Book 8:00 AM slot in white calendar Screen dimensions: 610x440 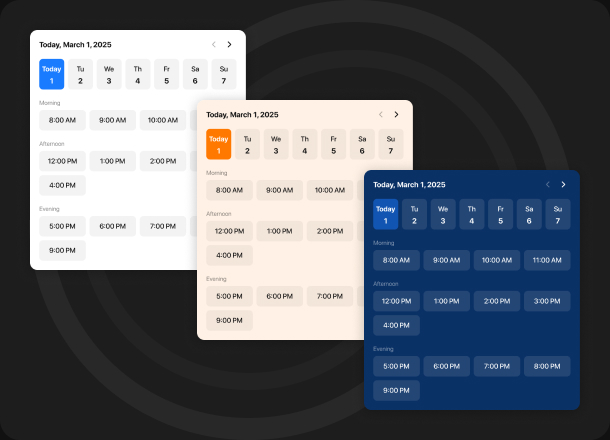63,120
